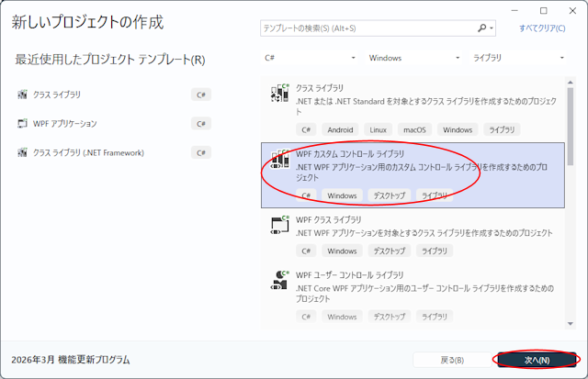Screen dimensions: 588x379
Task: Click the すべてクリア(C) link
Action: tap(542, 28)
